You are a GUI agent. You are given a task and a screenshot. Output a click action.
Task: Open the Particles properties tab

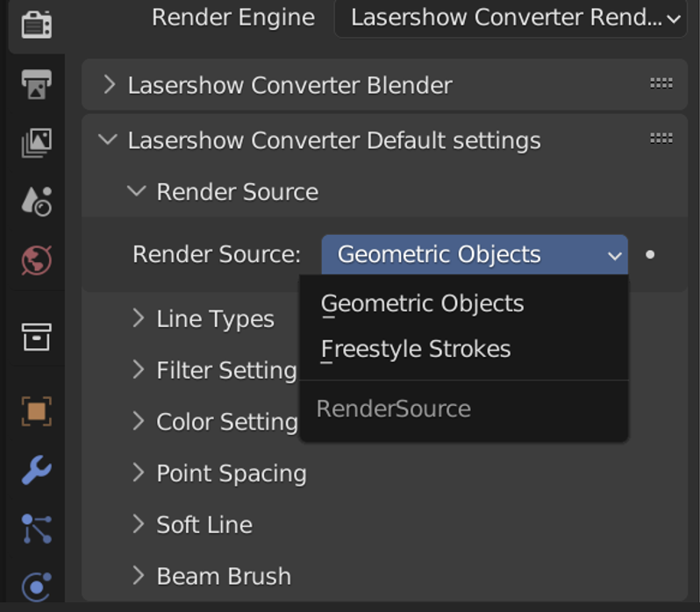click(x=36, y=529)
